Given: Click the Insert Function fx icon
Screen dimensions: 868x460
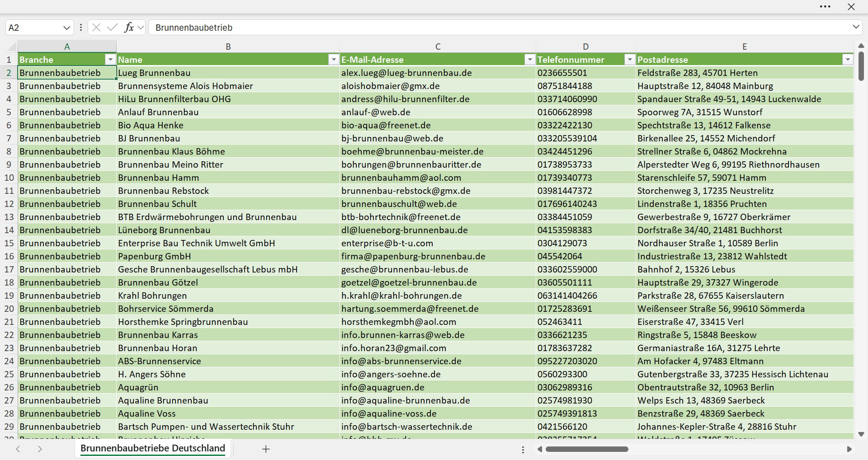Looking at the screenshot, I should click(129, 28).
